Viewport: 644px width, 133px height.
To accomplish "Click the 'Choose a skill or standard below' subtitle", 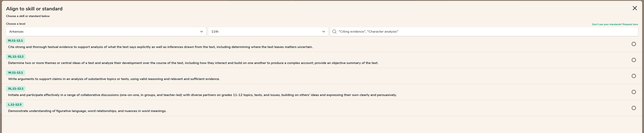I will (x=28, y=16).
